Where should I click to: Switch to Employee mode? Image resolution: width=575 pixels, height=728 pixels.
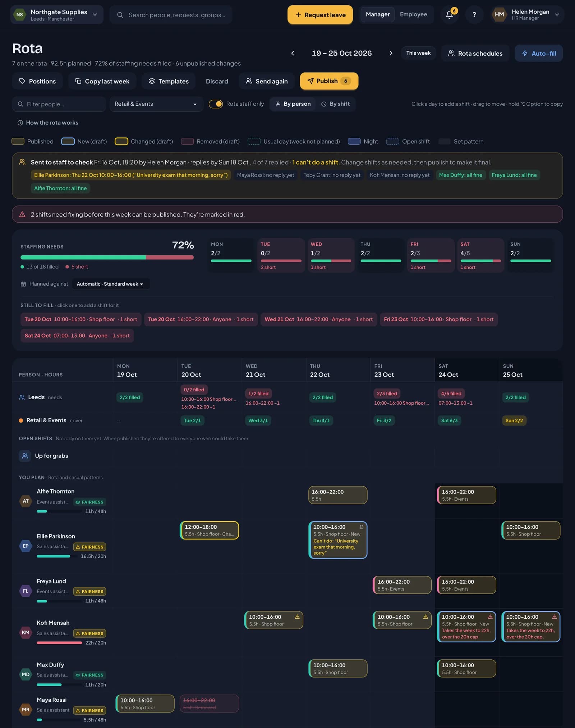click(413, 14)
